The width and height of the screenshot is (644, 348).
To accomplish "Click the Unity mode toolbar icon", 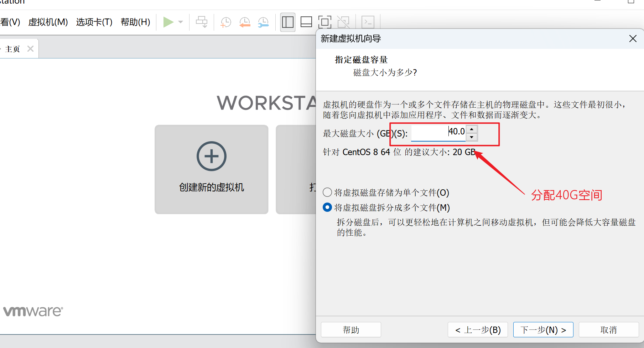I will pos(343,22).
